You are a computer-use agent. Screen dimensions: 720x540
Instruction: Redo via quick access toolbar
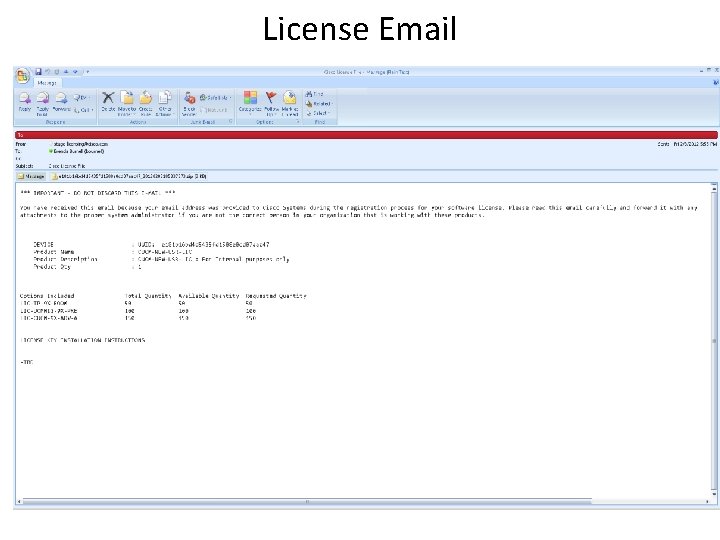(57, 72)
